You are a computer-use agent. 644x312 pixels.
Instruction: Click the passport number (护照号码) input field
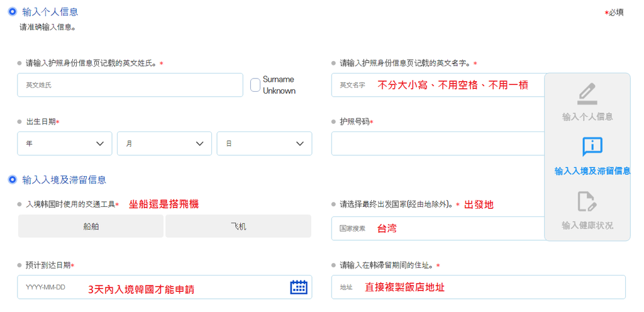[437, 143]
